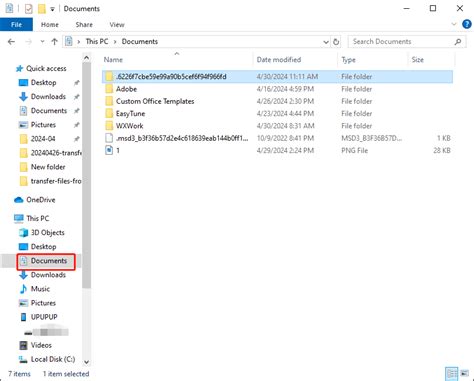Select the Custom Office Templates folder
Image resolution: width=474 pixels, height=381 pixels.
pyautogui.click(x=277, y=101)
